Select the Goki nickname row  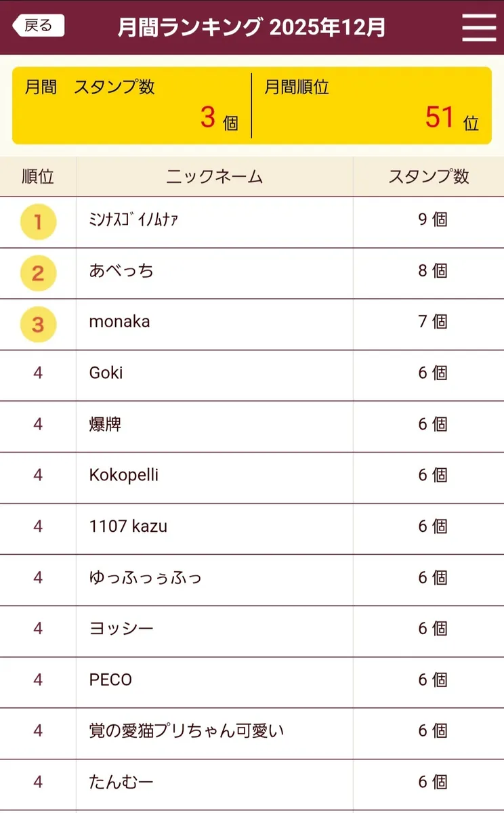(x=106, y=373)
